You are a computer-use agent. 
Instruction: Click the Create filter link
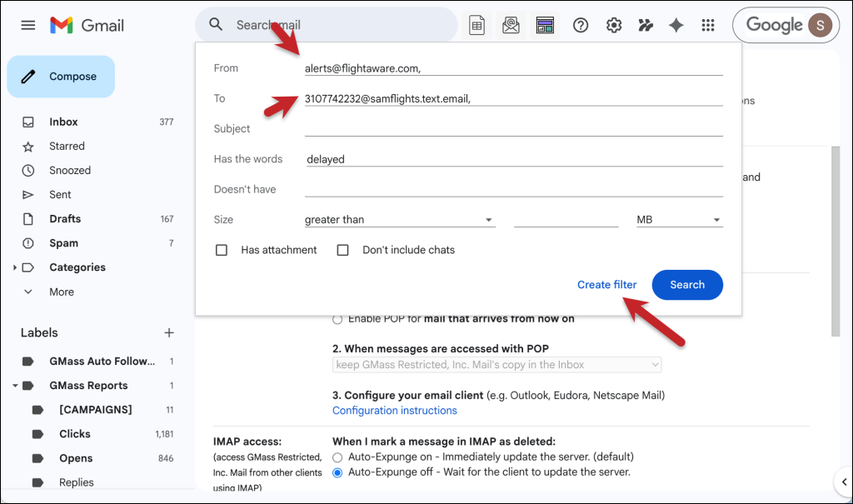pos(607,284)
